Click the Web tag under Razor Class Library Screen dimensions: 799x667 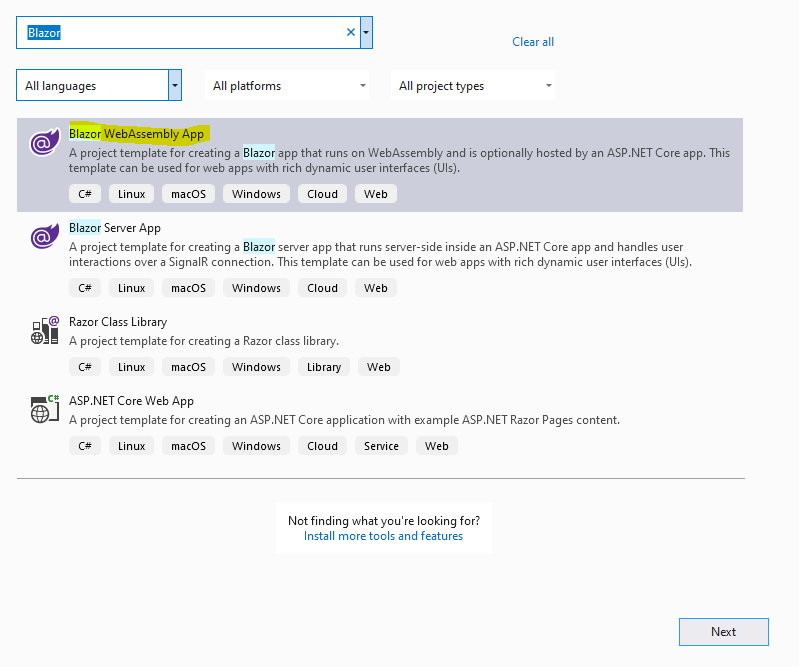379,367
